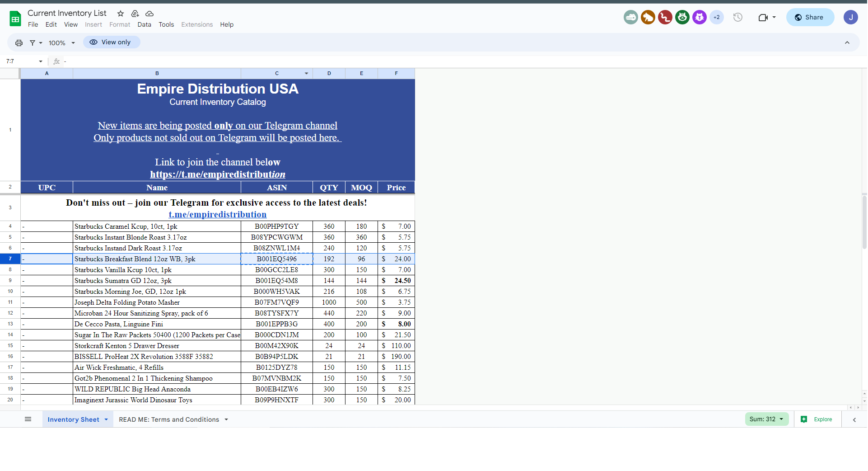
Task: Open column C dropdown arrow
Action: point(307,73)
